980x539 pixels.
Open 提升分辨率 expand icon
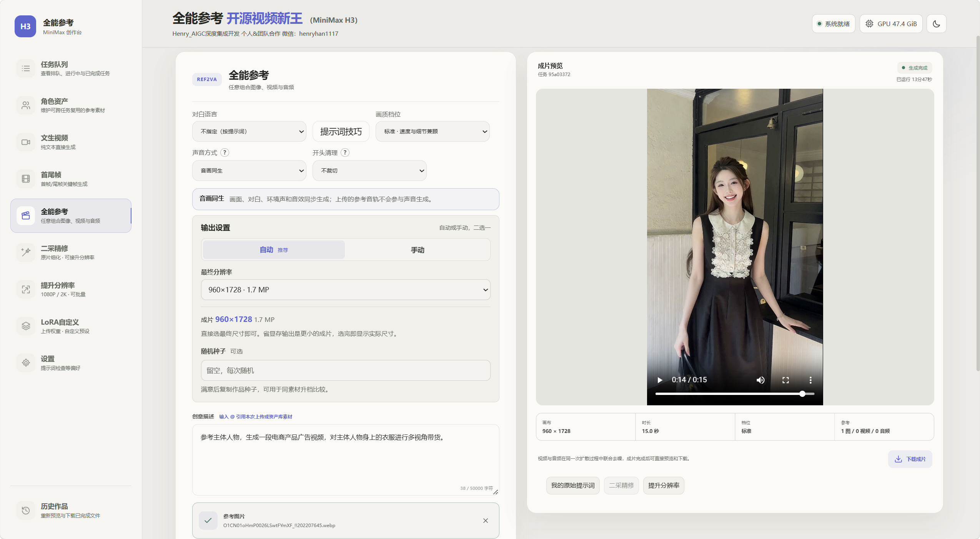pyautogui.click(x=26, y=289)
